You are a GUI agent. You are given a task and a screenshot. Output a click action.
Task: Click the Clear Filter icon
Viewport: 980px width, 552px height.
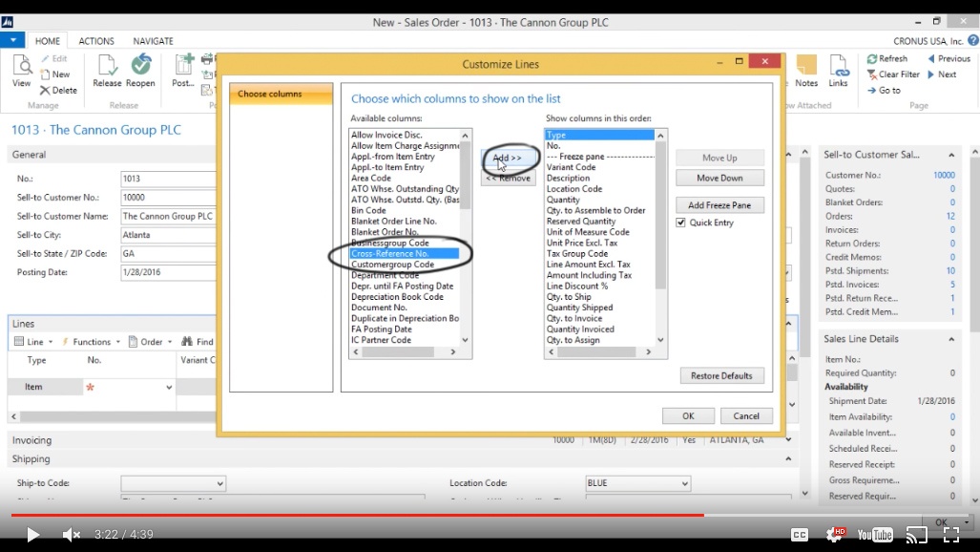(872, 74)
